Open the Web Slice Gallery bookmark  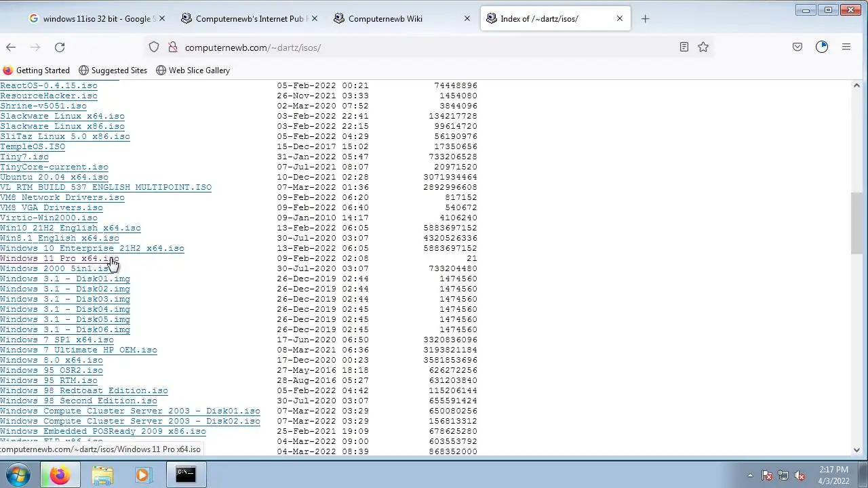point(193,70)
